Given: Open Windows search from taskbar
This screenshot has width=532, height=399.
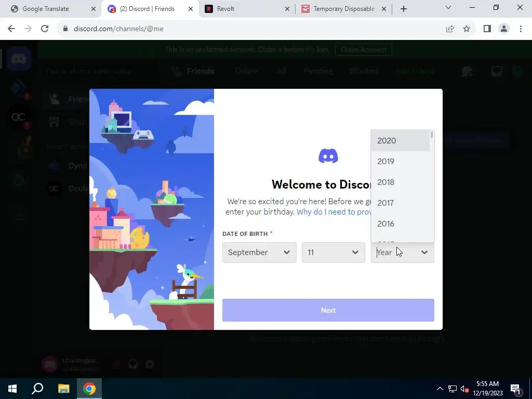Looking at the screenshot, I should [37, 389].
